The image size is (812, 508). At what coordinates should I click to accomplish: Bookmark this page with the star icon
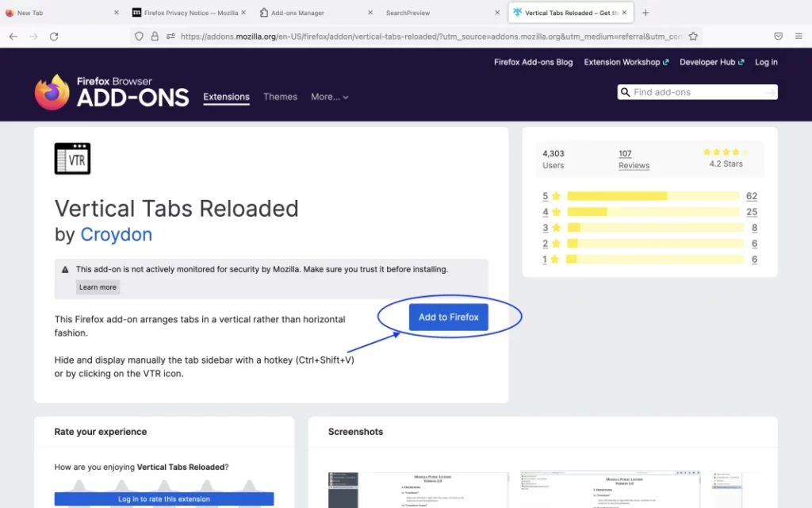coord(693,37)
